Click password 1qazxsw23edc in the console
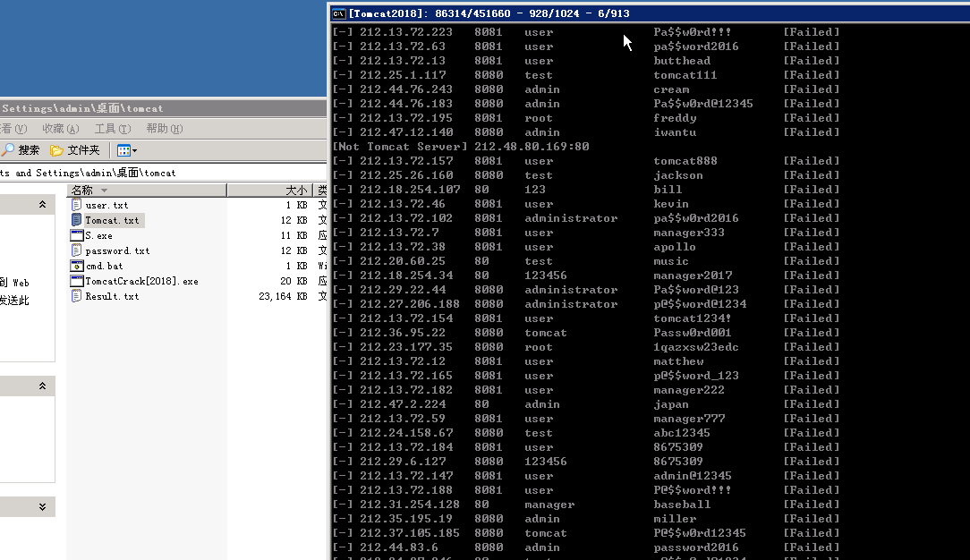Screen dimensions: 970x560 [x=696, y=347]
